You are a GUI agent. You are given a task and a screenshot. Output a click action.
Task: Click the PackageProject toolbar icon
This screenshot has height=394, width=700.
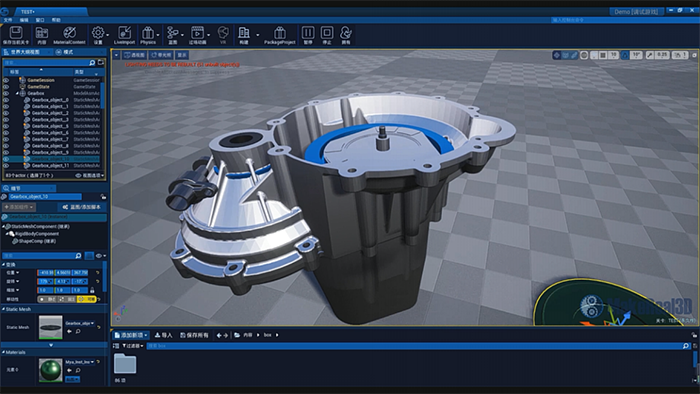279,33
